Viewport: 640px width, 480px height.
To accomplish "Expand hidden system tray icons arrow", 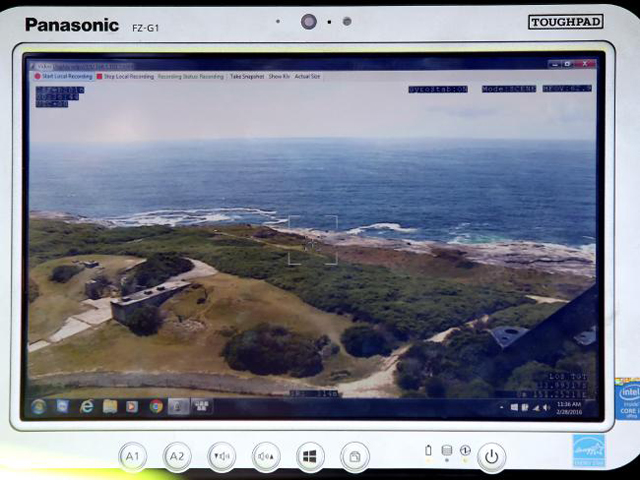I will [x=504, y=408].
